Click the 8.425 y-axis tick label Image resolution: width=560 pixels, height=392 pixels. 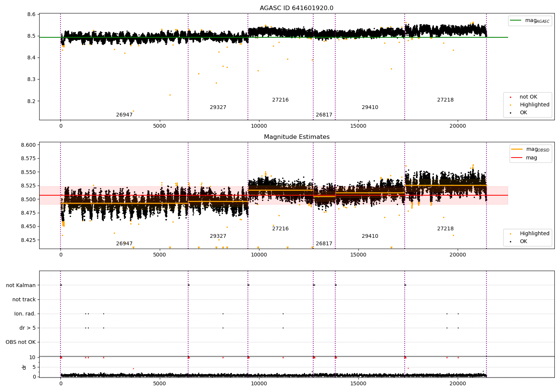[x=28, y=240]
